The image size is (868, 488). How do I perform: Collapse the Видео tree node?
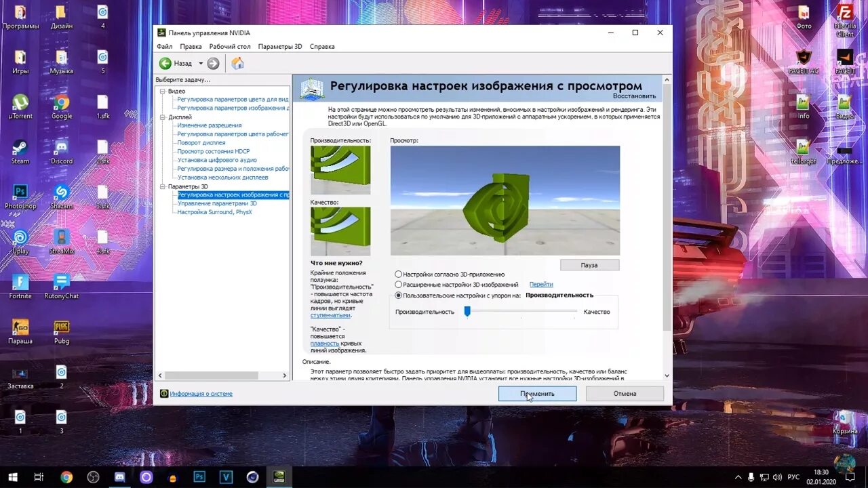[163, 91]
